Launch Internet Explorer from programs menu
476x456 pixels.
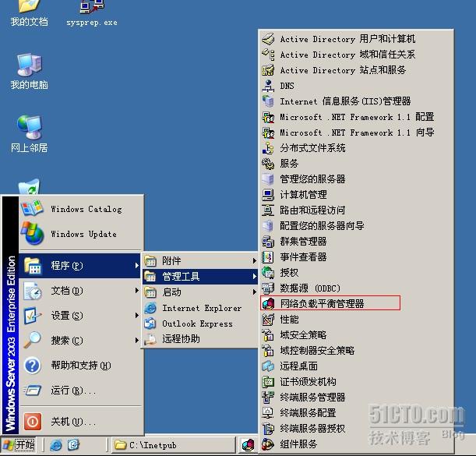(x=199, y=308)
